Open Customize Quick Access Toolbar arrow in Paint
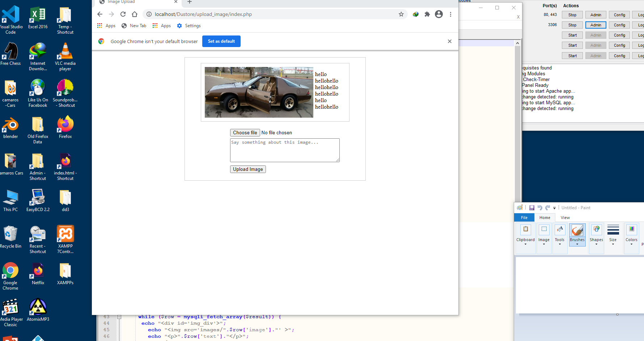 click(554, 208)
